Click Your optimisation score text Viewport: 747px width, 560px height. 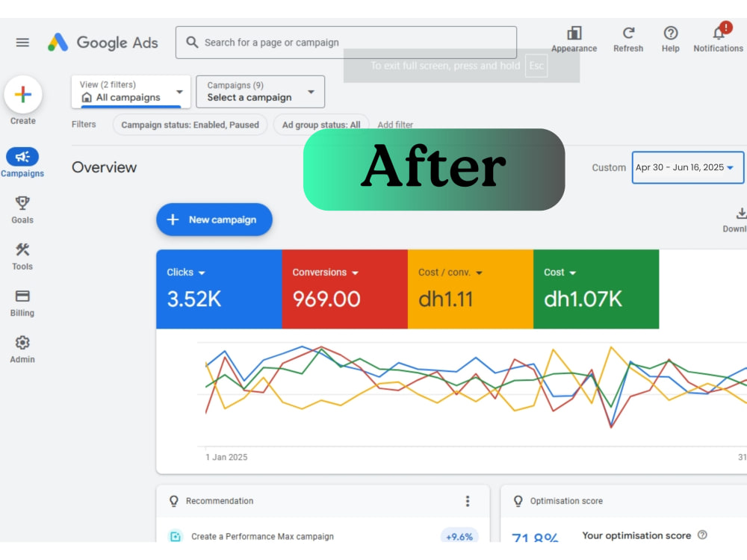[x=636, y=535]
